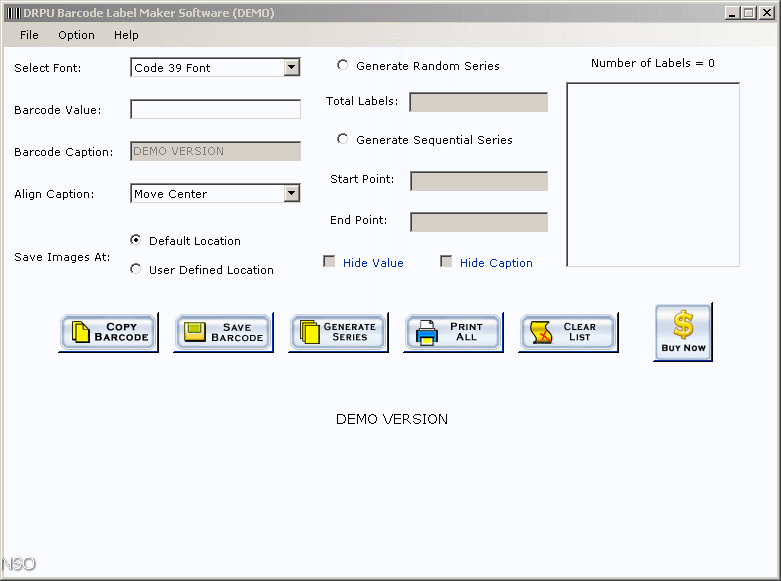Enable the Hide Caption checkbox
Viewport: 781px width, 581px height.
[x=446, y=262]
